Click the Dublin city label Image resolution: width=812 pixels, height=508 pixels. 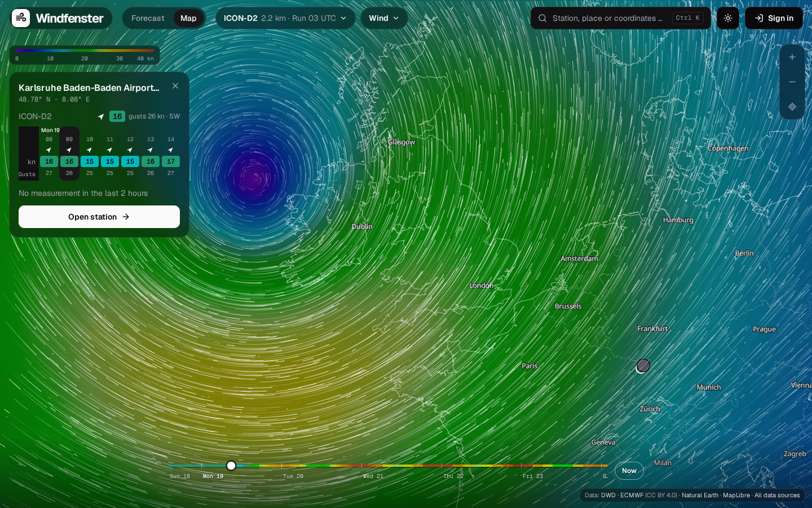coord(362,226)
